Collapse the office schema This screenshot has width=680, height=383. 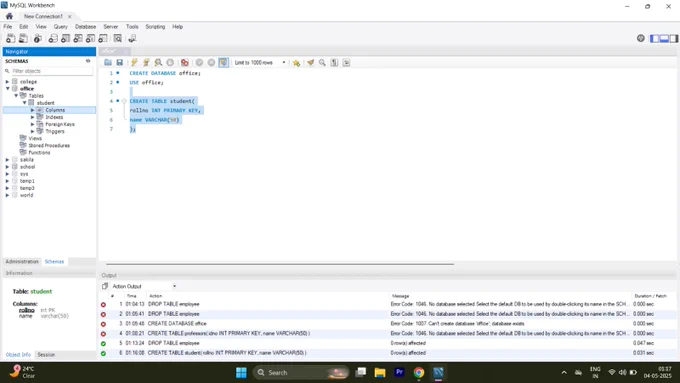pos(7,88)
